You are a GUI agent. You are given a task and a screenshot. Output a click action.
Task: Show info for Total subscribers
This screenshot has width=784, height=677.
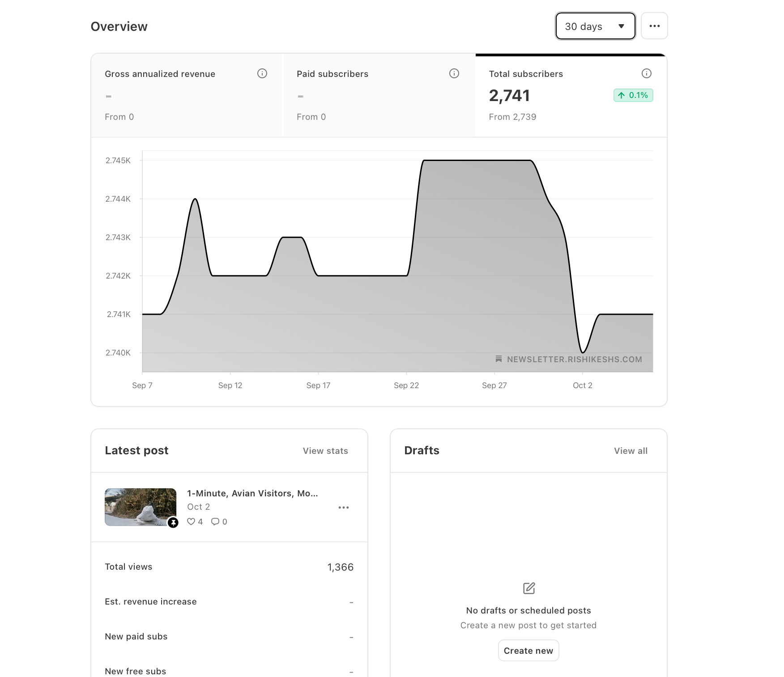pos(647,73)
